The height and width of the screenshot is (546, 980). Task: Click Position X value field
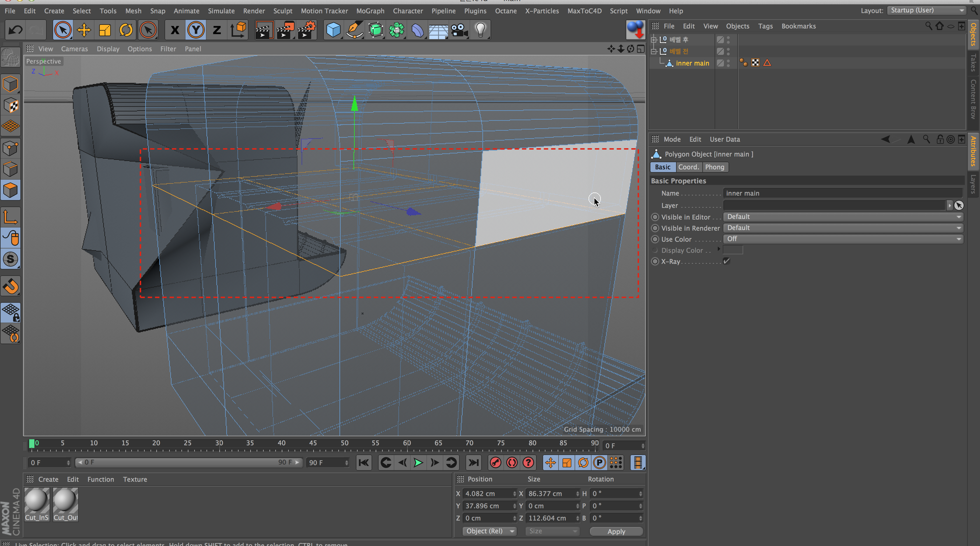[489, 494]
